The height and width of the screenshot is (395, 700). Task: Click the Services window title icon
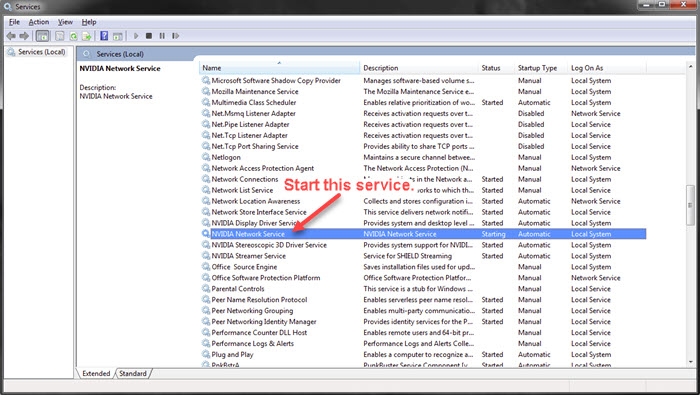coord(8,7)
